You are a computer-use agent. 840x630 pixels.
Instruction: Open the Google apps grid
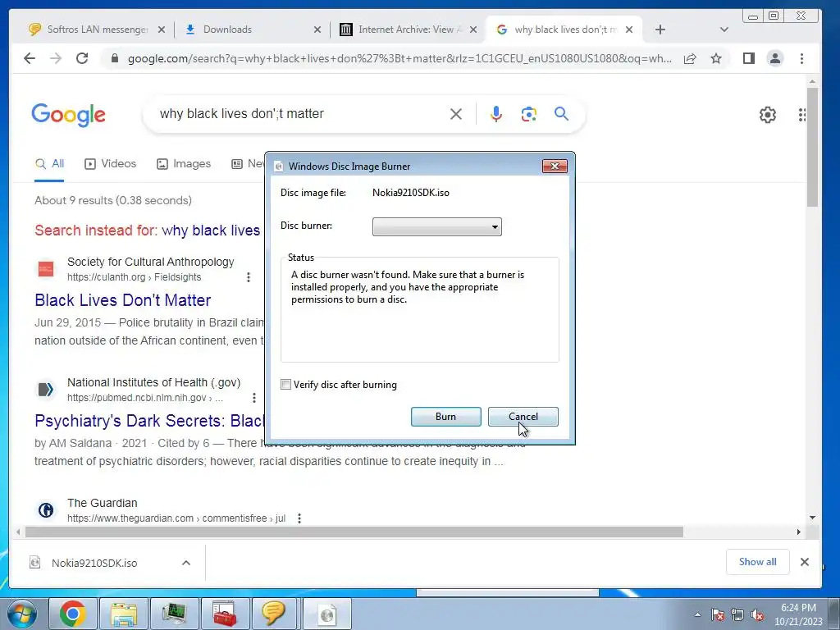pos(802,115)
